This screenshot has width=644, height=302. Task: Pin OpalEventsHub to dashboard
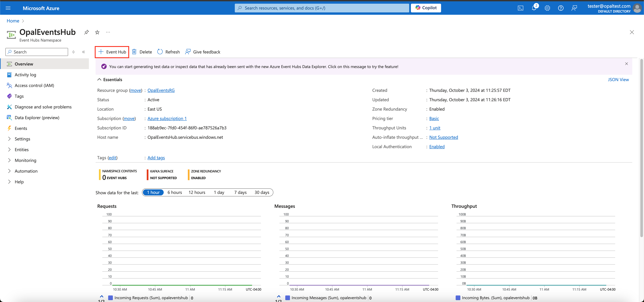[86, 32]
